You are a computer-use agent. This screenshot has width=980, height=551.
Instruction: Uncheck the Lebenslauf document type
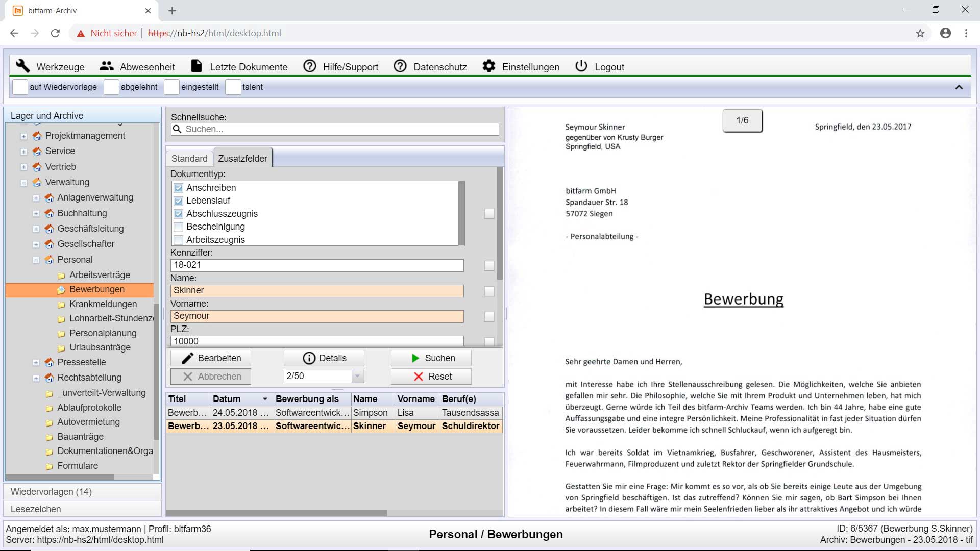178,201
